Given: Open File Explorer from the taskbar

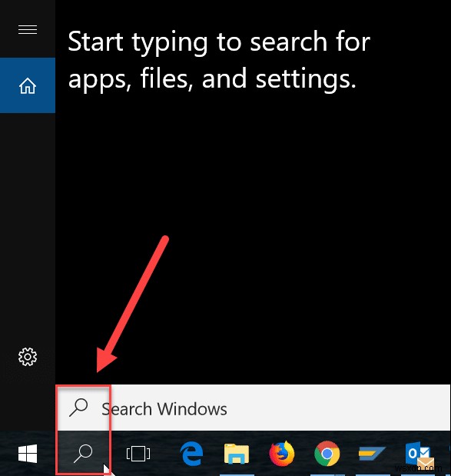Looking at the screenshot, I should (x=237, y=454).
